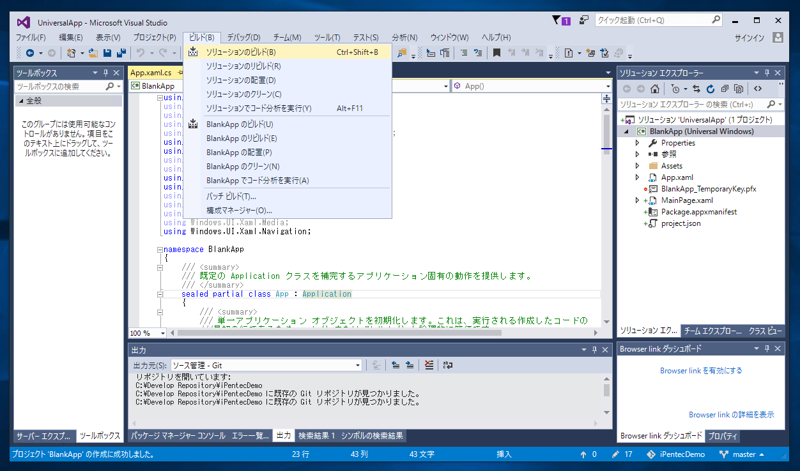The width and height of the screenshot is (800, 471).
Task: Choose ソリューションのクリーン(C) menu item
Action: click(288, 94)
